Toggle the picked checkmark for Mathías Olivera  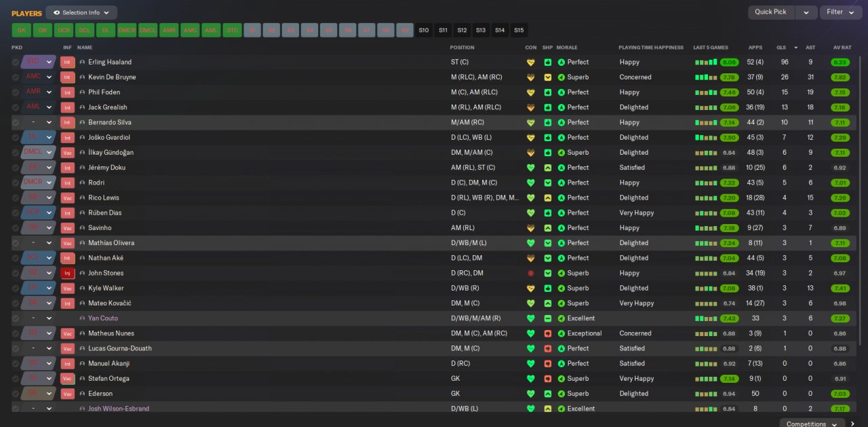tap(16, 243)
